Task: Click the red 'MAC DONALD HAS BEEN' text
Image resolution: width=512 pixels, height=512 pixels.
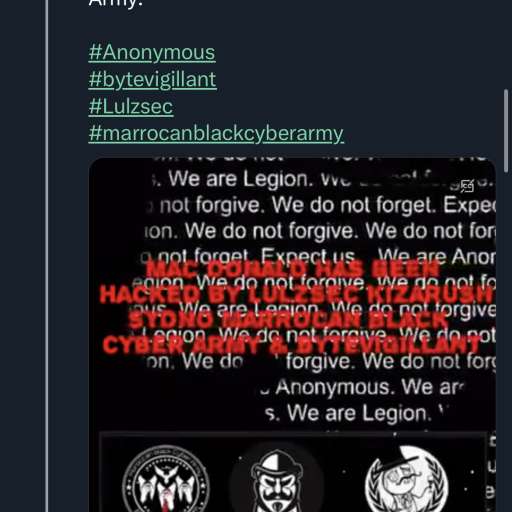Action: 293,269
